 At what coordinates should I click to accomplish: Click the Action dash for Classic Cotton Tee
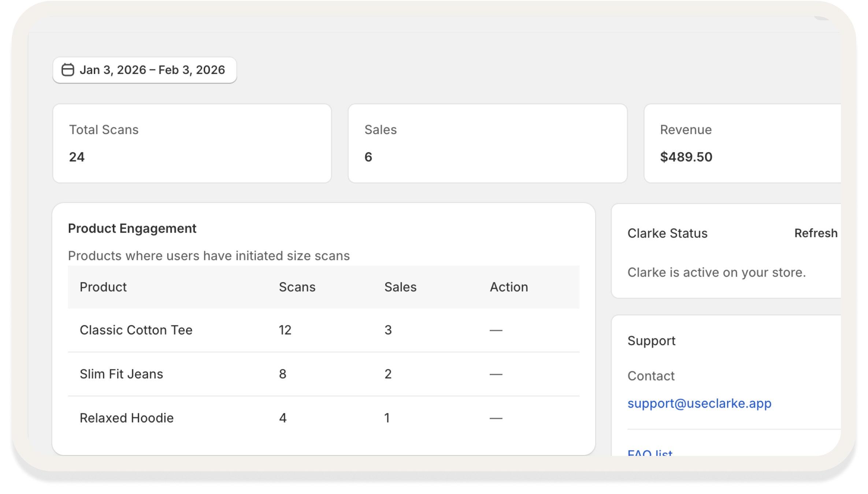click(496, 330)
